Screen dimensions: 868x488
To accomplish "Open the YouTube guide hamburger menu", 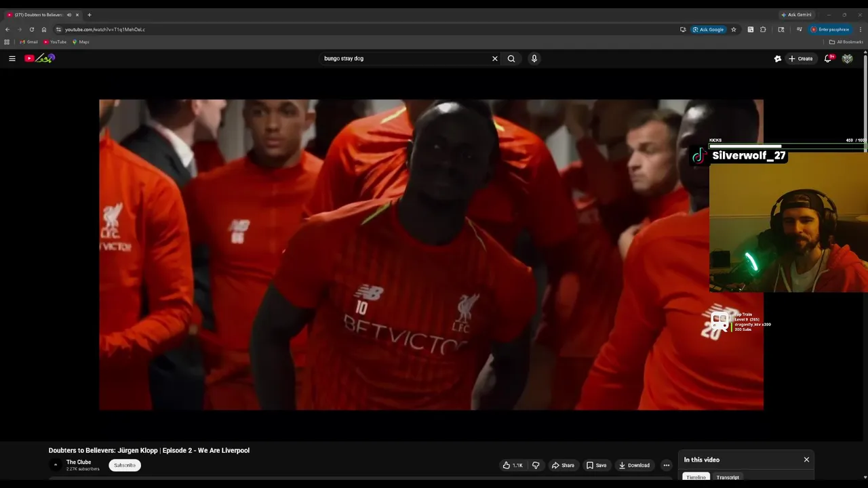I will 12,58.
